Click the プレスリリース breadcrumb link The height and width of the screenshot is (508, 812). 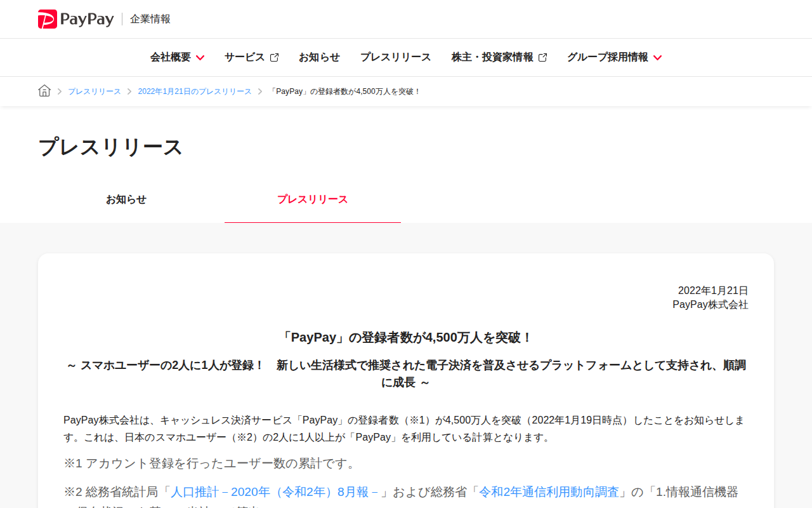pyautogui.click(x=95, y=91)
